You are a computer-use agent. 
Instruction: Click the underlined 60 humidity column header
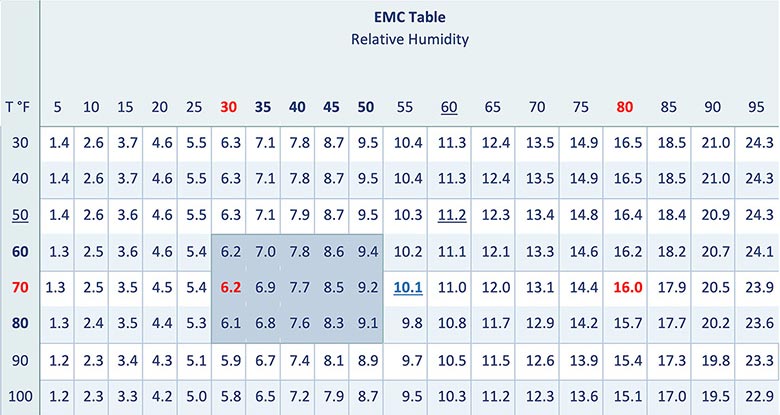click(x=449, y=107)
